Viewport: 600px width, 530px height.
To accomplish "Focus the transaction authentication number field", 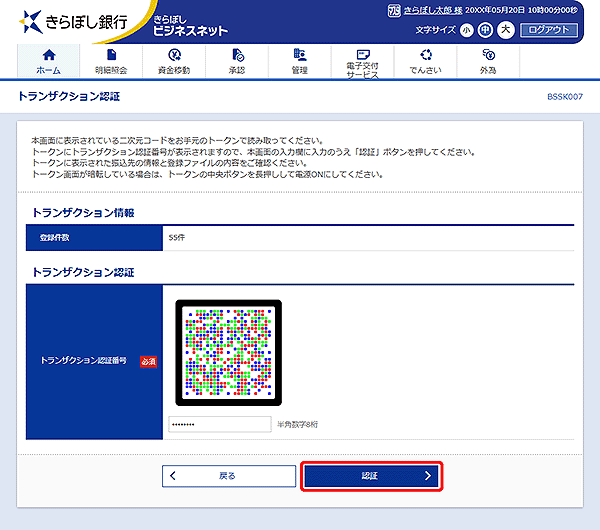I will (220, 424).
